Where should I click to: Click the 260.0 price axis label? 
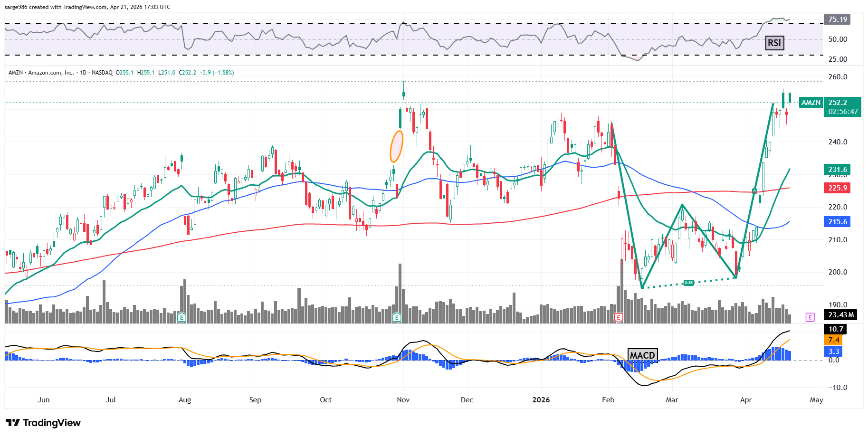838,77
